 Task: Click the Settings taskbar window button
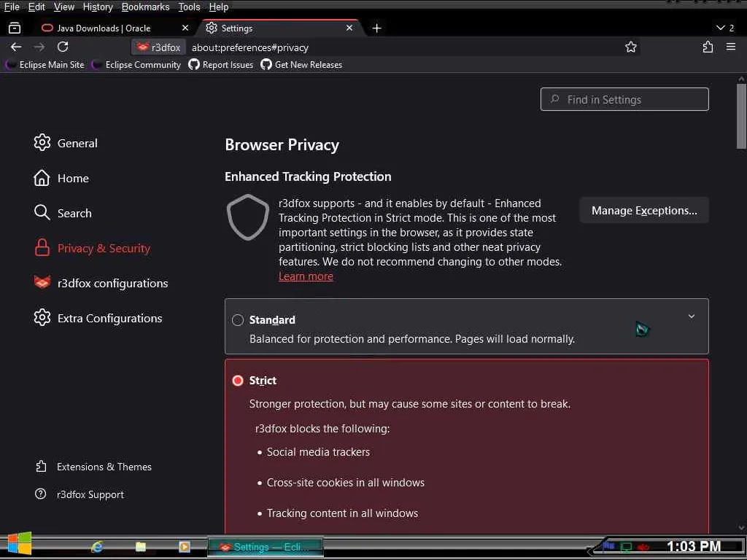(266, 547)
